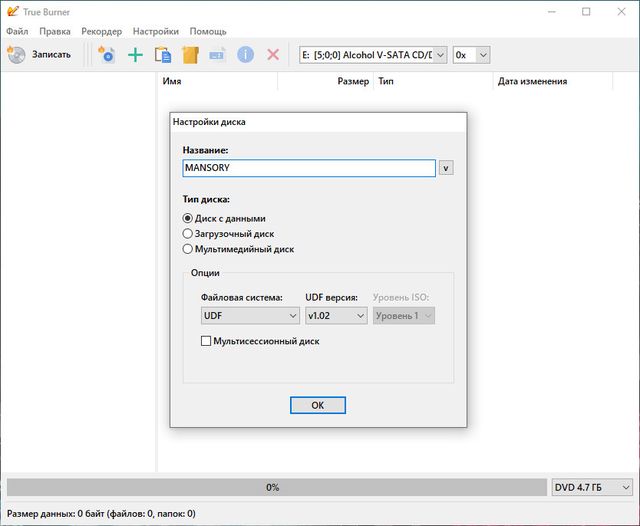Viewport: 640px width, 526px height.
Task: Click the copy files clipboard toolbar icon
Action: [163, 55]
